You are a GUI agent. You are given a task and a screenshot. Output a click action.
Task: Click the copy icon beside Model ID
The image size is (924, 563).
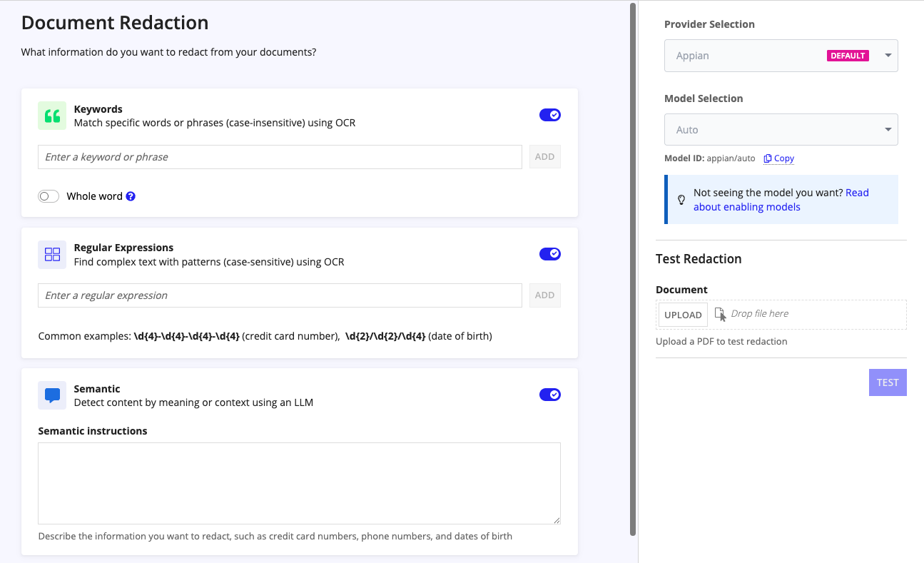[768, 158]
